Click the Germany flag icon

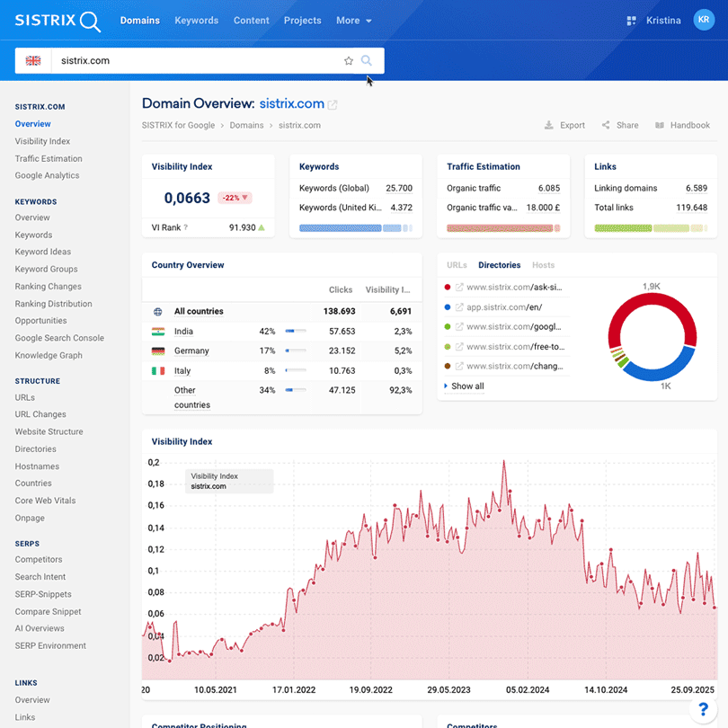158,351
